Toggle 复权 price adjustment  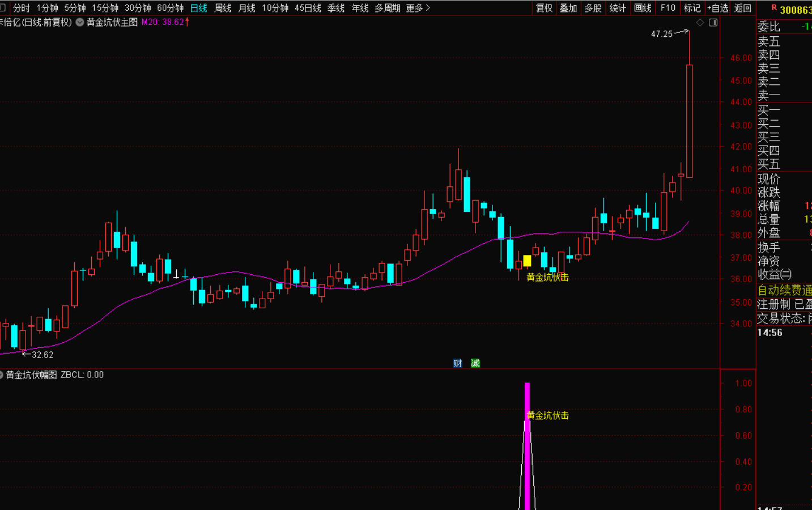544,8
